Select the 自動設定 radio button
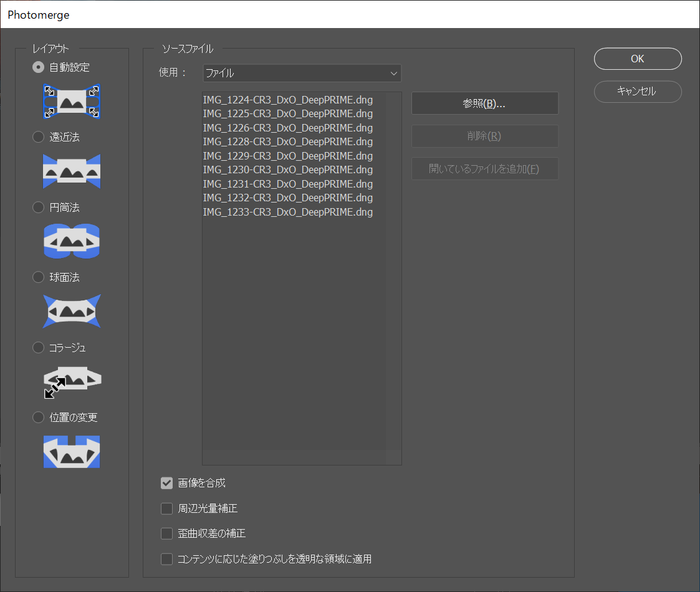The width and height of the screenshot is (700, 592). coord(39,67)
